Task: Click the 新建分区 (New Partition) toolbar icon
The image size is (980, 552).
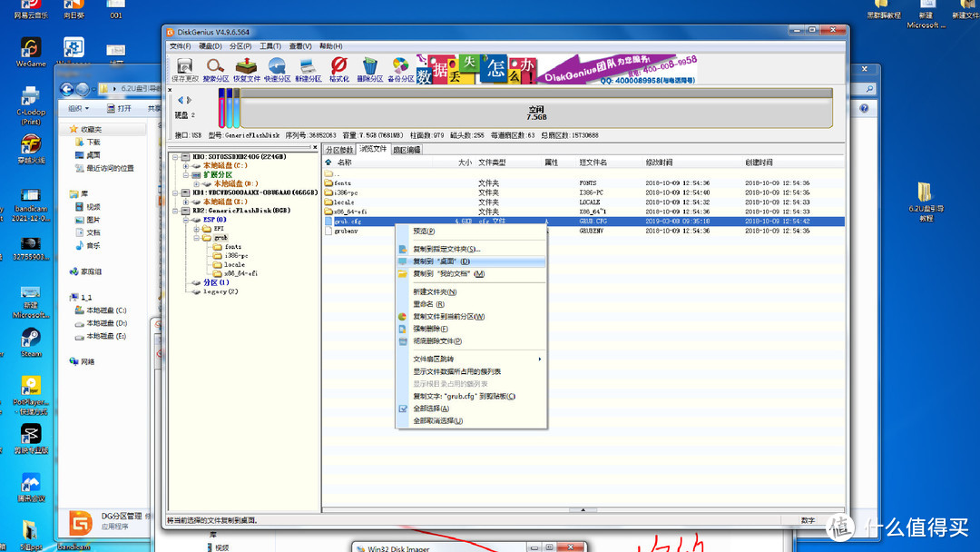Action: coord(308,70)
